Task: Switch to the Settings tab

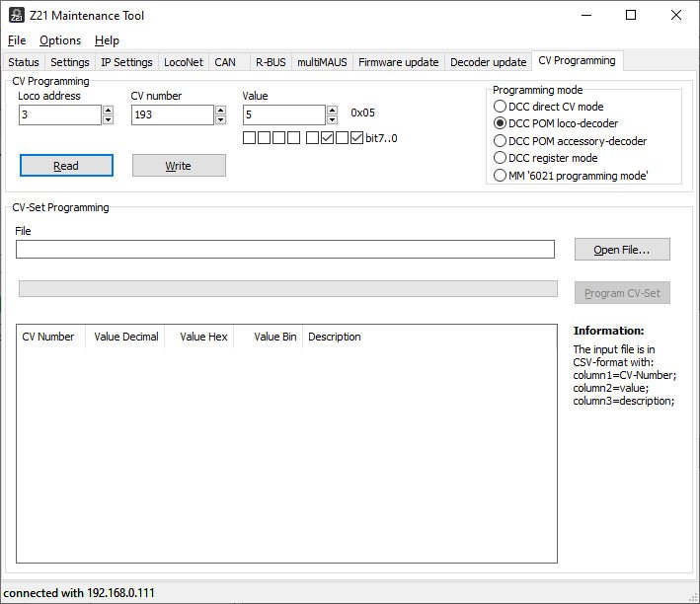Action: click(70, 62)
